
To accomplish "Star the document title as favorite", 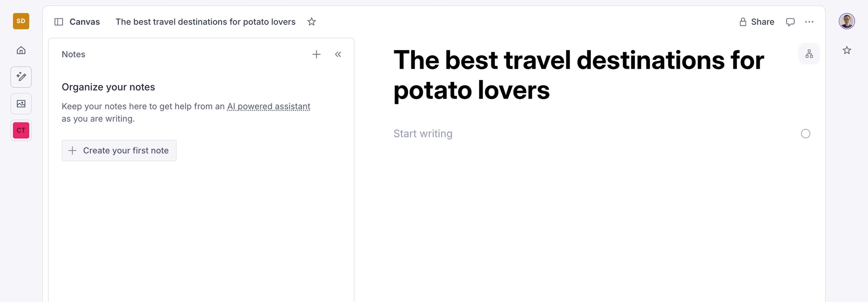I will point(311,22).
